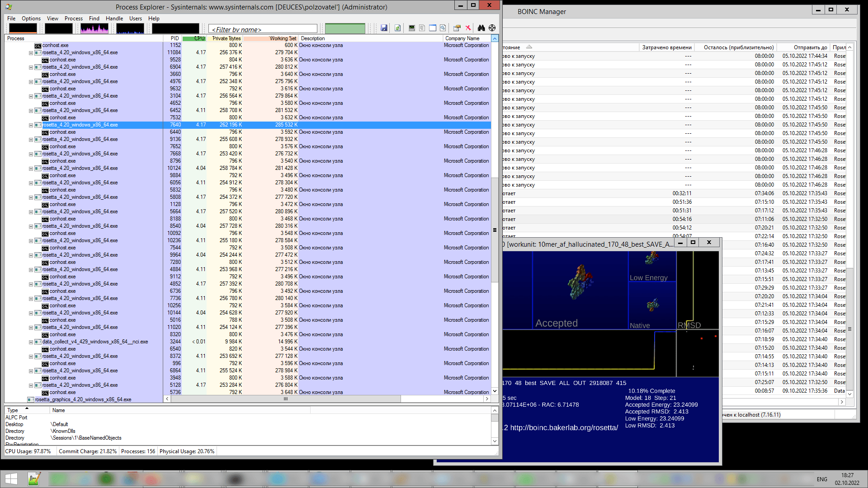Open the Options menu
The image size is (868, 488).
point(31,19)
